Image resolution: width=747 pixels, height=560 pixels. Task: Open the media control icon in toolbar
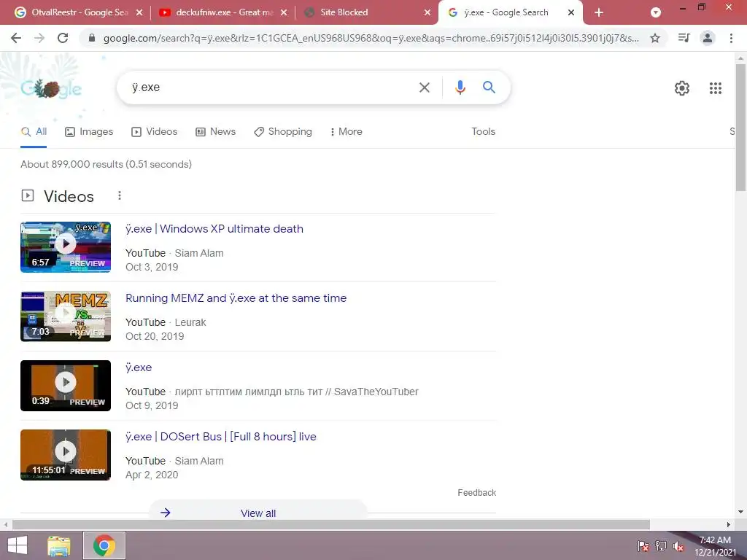(684, 38)
